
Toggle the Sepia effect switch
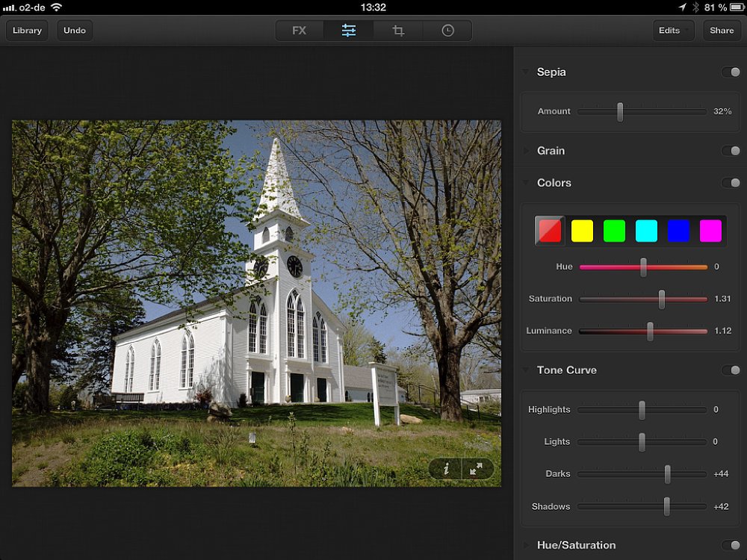(730, 72)
